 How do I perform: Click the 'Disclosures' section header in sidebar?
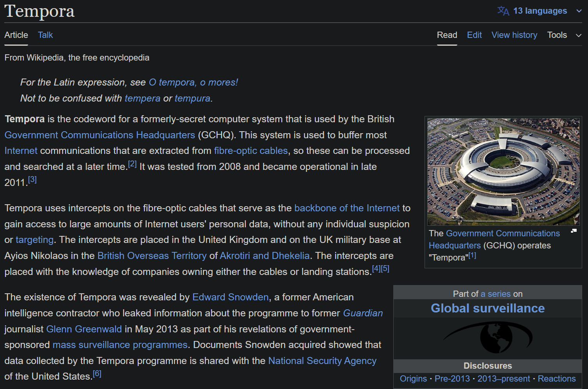[x=488, y=366]
